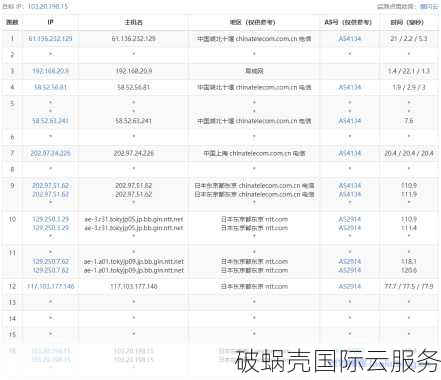
Task: Click the 地区 (仅供参考) column header
Action: [254, 22]
